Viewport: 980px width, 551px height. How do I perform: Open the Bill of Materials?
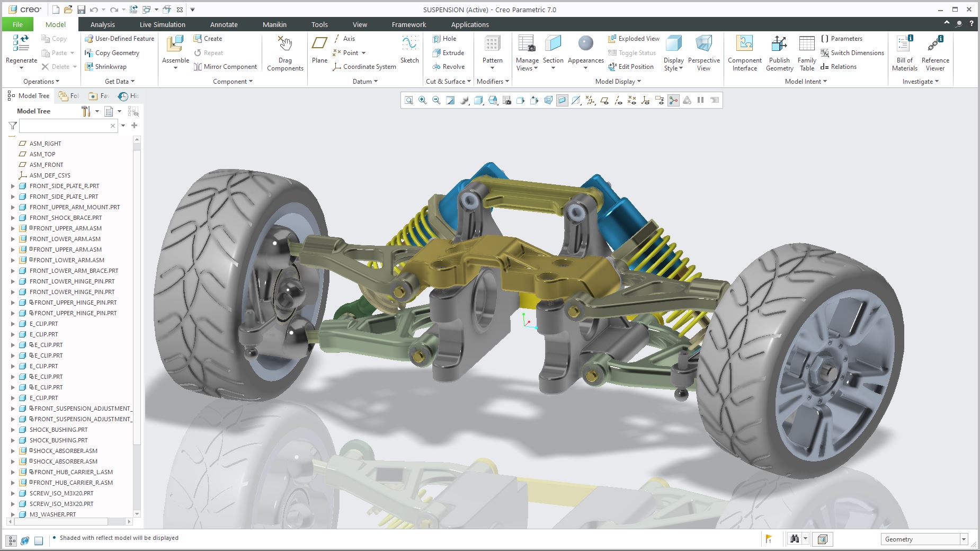[x=904, y=53]
